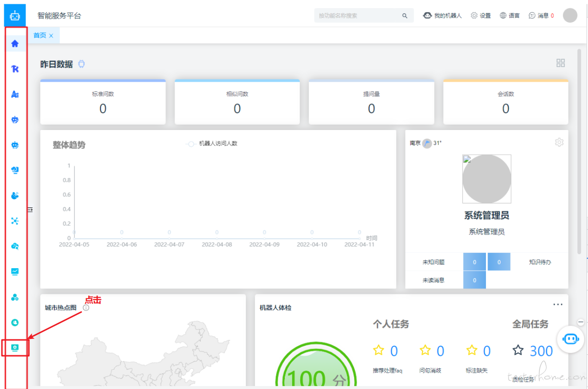Click the 整体趋势 chart title

pos(69,144)
